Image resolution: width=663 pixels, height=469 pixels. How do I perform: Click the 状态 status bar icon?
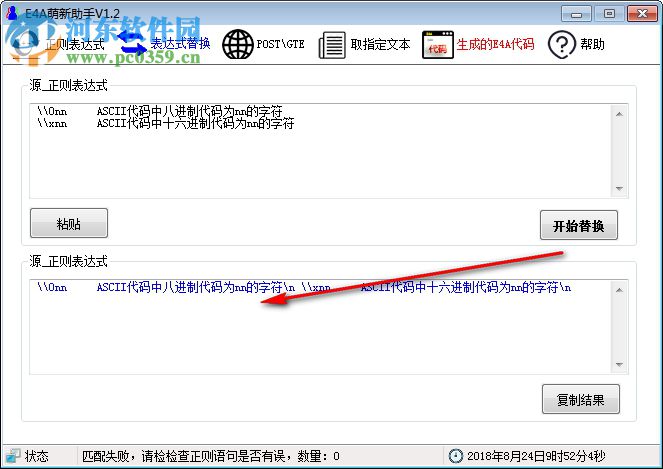click(x=12, y=456)
